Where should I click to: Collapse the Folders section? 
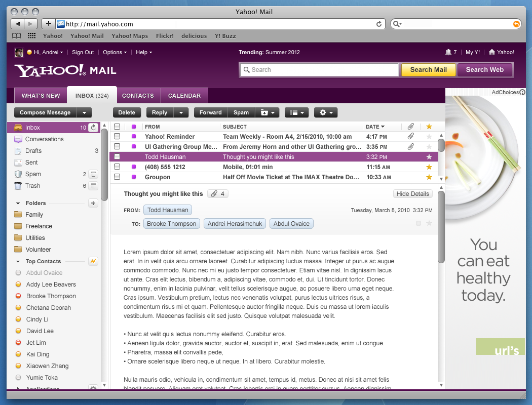[18, 204]
